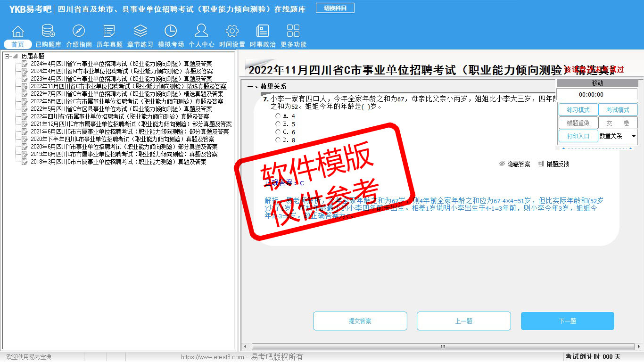Click the 错题重做 button
The width and height of the screenshot is (644, 362).
[x=578, y=123]
